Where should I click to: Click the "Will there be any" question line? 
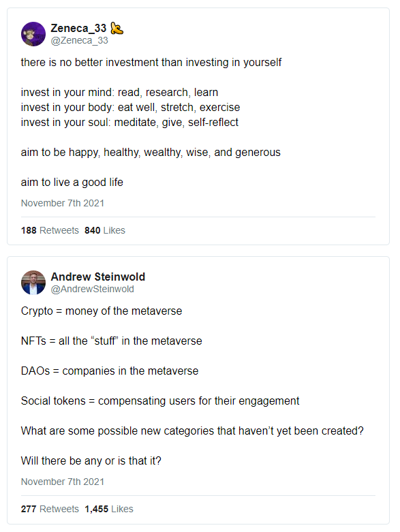click(91, 460)
